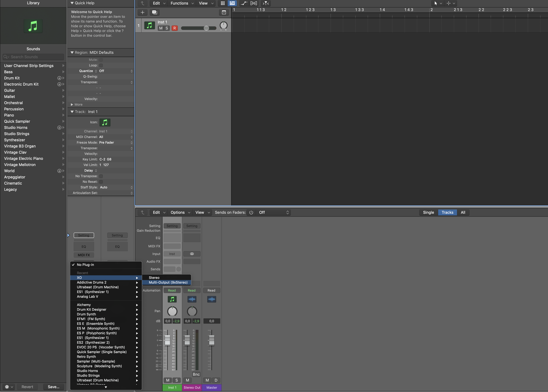Click the back arrow in tracks toolbar
548x392 pixels.
pos(143,3)
